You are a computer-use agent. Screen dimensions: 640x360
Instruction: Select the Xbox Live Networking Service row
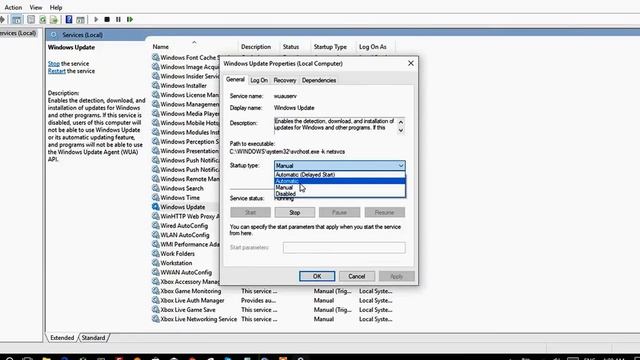click(x=198, y=319)
